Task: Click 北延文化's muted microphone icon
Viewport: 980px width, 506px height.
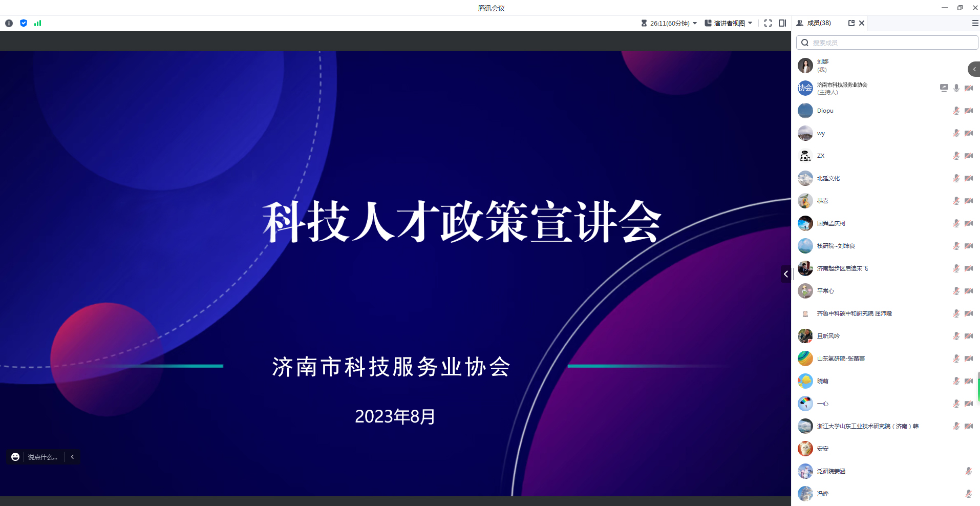Action: (956, 178)
